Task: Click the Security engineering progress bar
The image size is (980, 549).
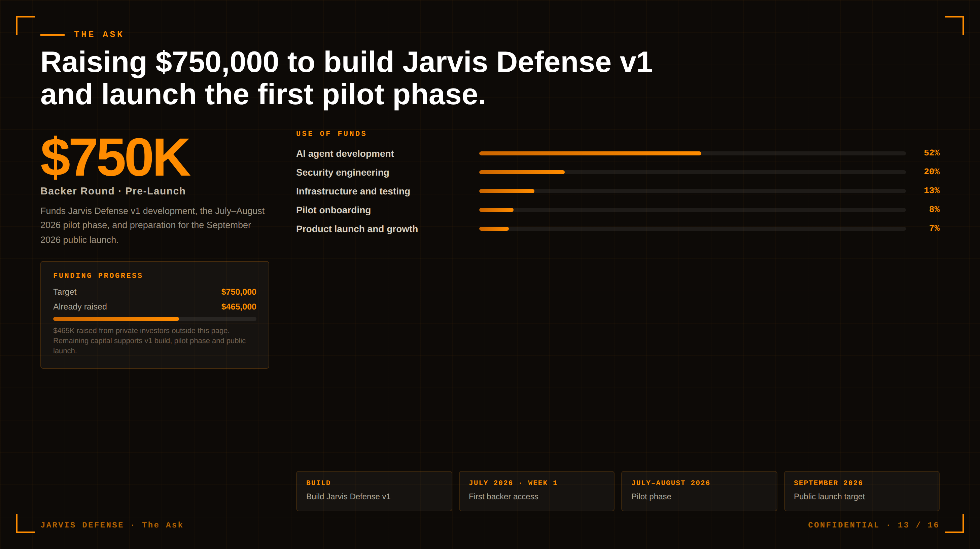Action: coord(692,172)
